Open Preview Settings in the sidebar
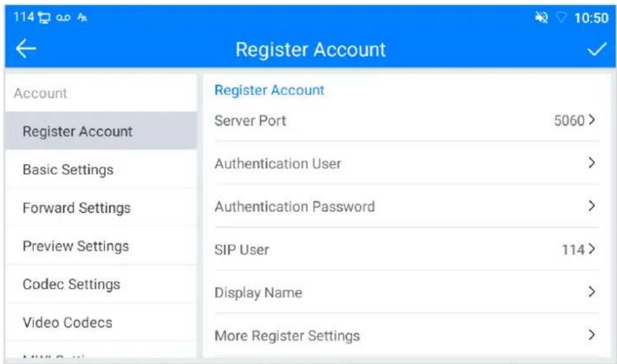Screen dimensions: 617x364 (x=101, y=245)
